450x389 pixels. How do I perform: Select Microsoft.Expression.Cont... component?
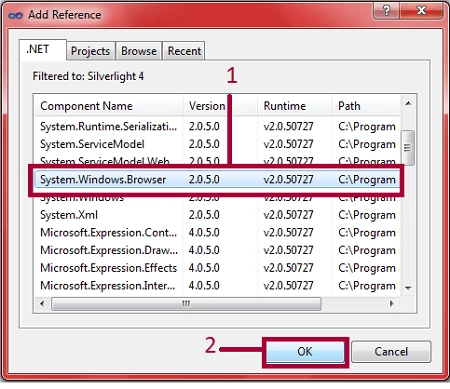(x=217, y=233)
